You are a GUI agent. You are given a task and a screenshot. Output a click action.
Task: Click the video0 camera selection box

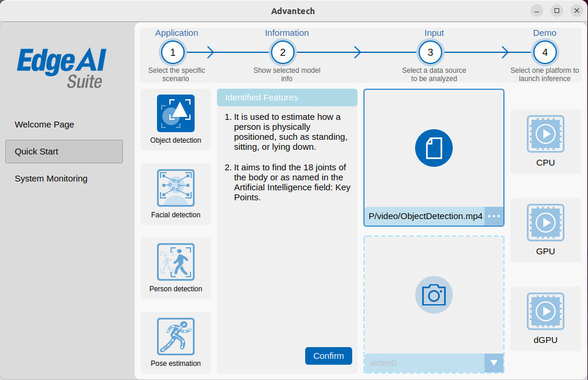click(424, 363)
